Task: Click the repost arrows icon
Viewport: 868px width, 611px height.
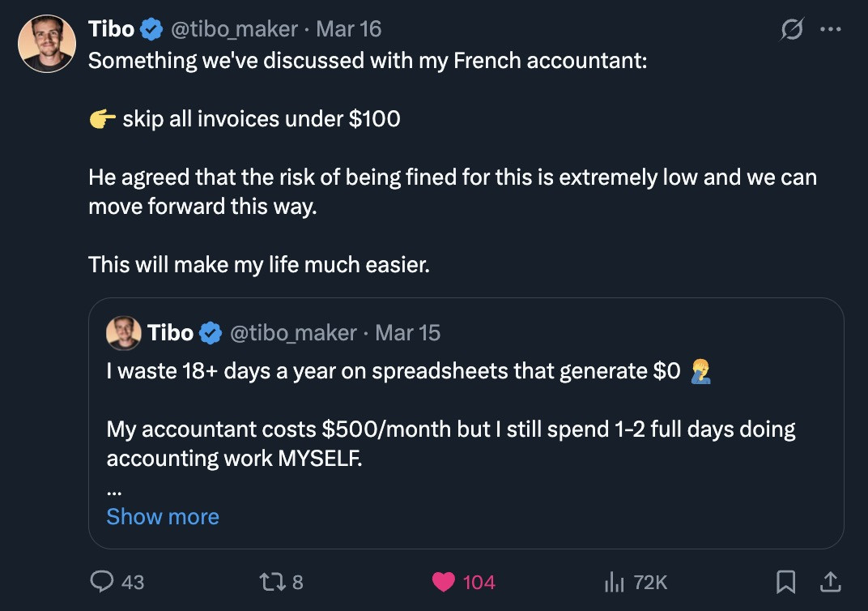Action: [x=272, y=582]
